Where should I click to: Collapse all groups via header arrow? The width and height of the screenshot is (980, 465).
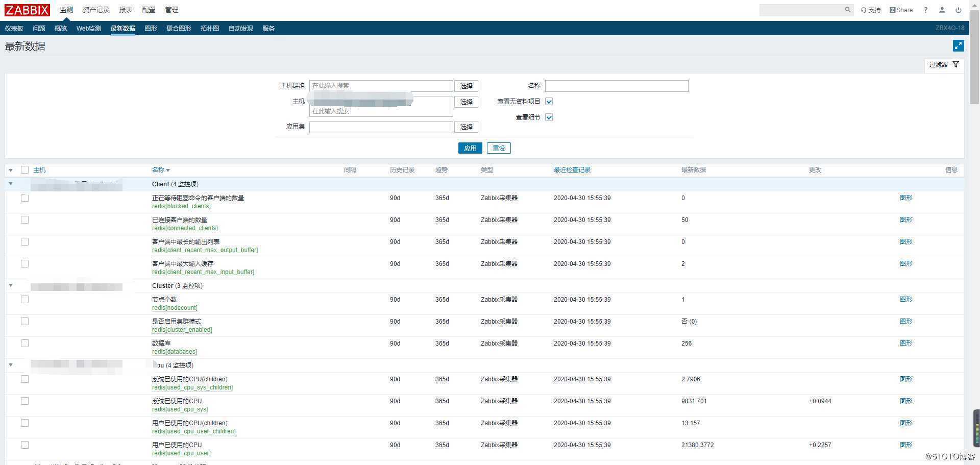point(11,170)
